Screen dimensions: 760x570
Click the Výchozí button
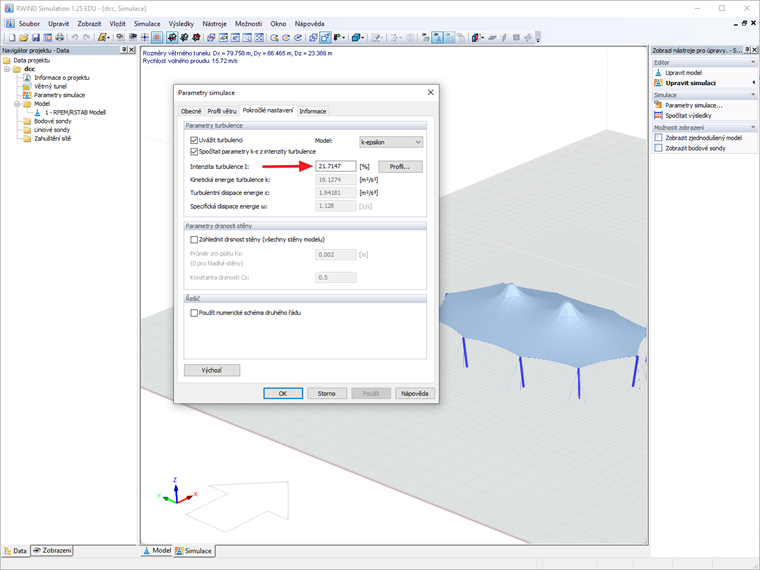click(212, 370)
